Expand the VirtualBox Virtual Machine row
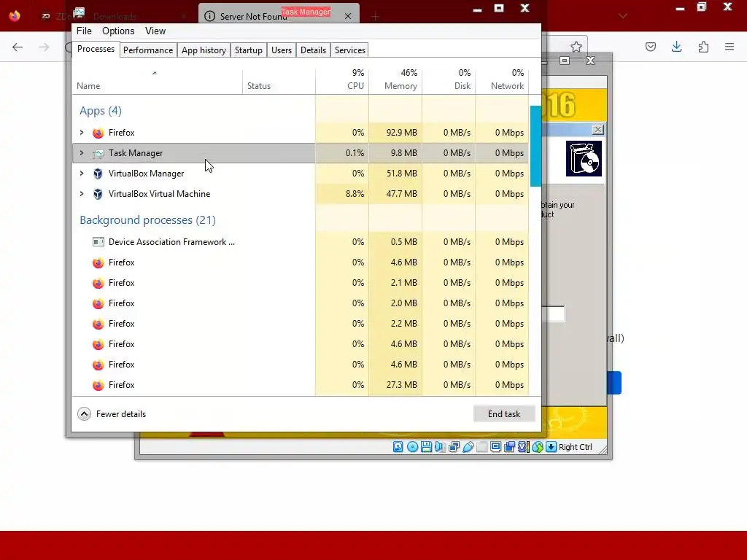 click(x=82, y=194)
